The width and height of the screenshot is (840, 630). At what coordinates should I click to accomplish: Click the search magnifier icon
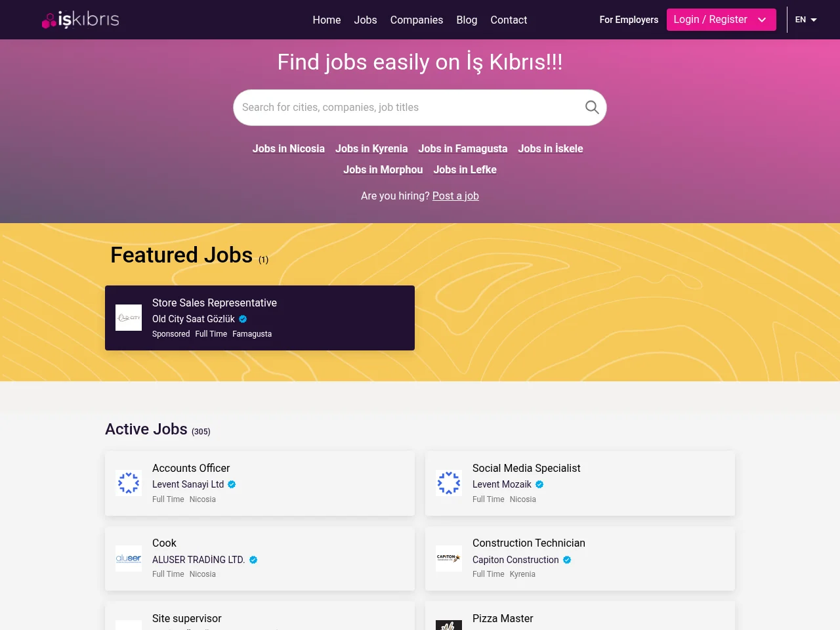pyautogui.click(x=592, y=107)
